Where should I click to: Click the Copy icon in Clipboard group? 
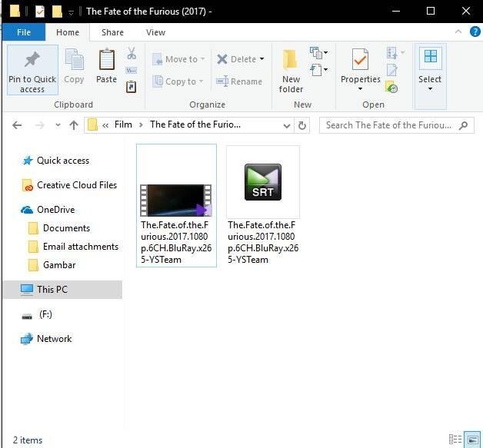pyautogui.click(x=74, y=59)
